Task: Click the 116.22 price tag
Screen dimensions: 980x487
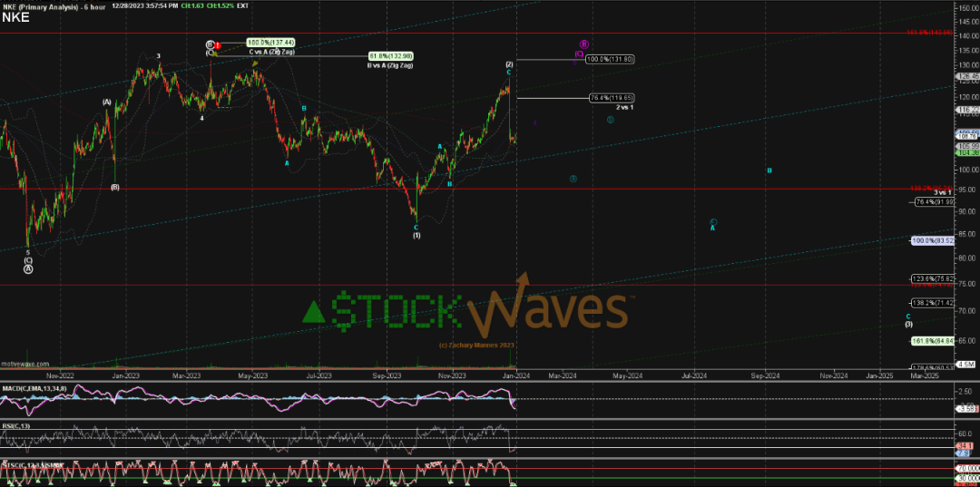Action: click(x=967, y=109)
